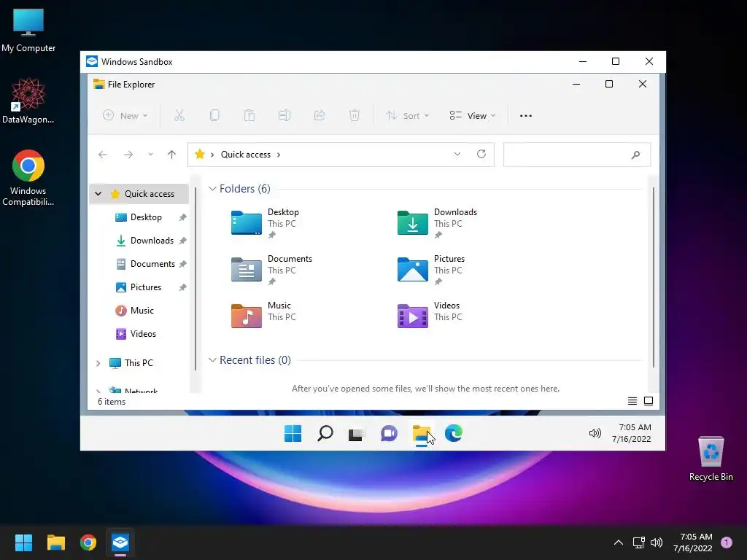This screenshot has height=560, width=747.
Task: Go up one level with the up arrow
Action: 171,155
